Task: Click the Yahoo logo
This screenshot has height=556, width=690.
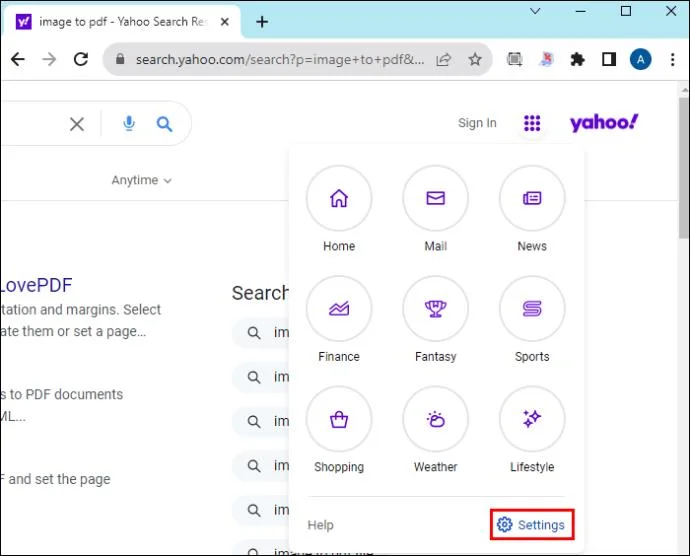Action: (604, 122)
